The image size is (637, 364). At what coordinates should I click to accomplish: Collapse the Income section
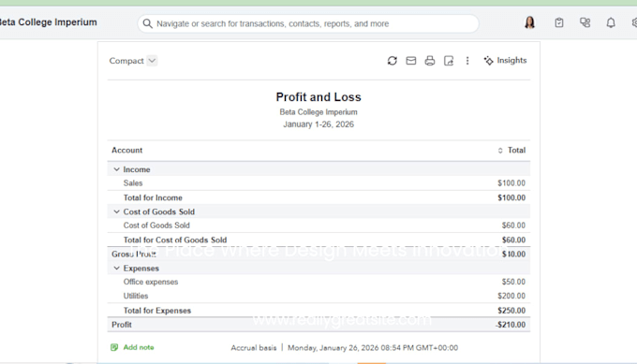click(x=116, y=169)
